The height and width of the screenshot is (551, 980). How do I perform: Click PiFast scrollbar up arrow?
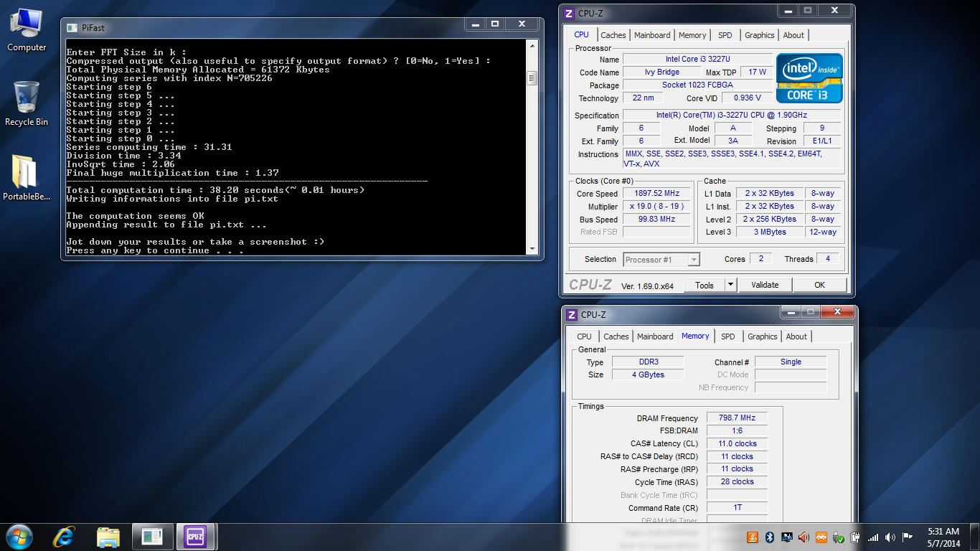click(532, 45)
